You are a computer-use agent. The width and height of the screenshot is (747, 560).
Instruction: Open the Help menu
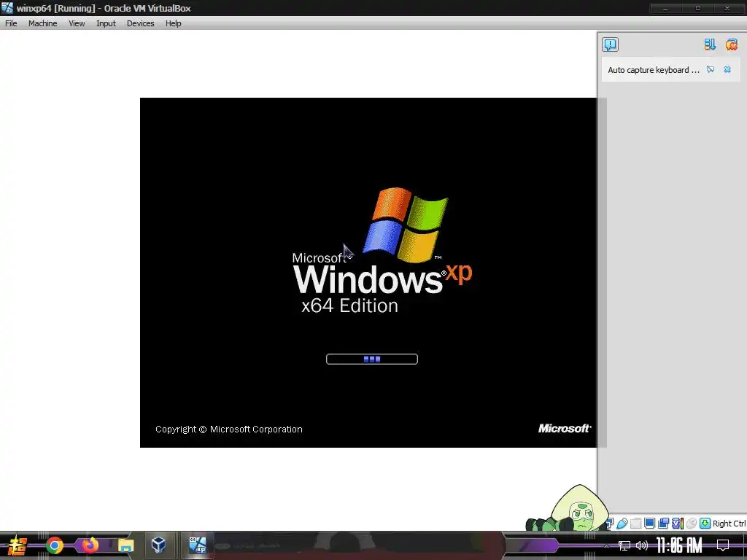click(173, 23)
